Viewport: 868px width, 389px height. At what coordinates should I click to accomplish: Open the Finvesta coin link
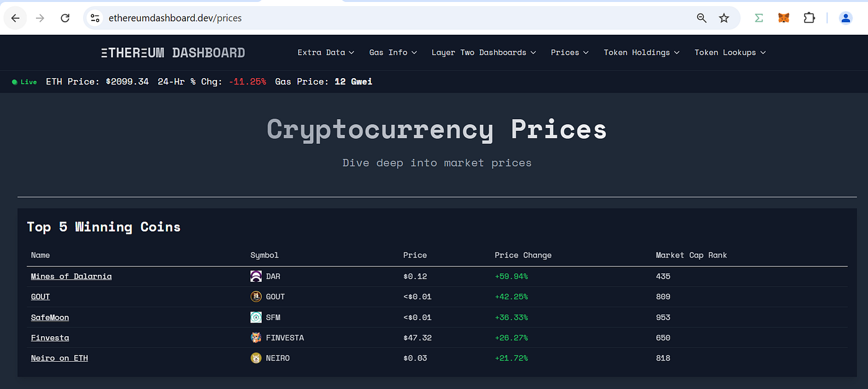pos(50,338)
